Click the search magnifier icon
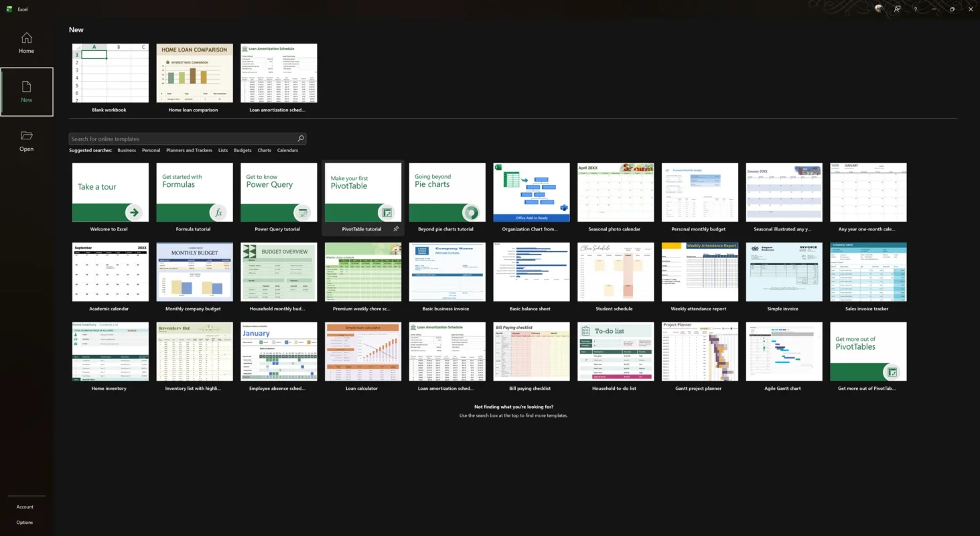The height and width of the screenshot is (536, 980). [300, 139]
